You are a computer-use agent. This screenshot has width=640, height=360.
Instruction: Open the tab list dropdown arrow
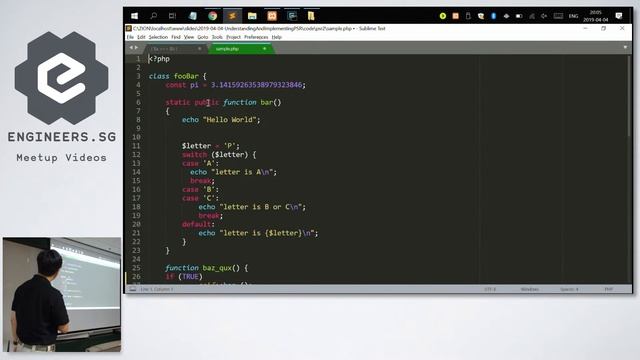point(625,48)
